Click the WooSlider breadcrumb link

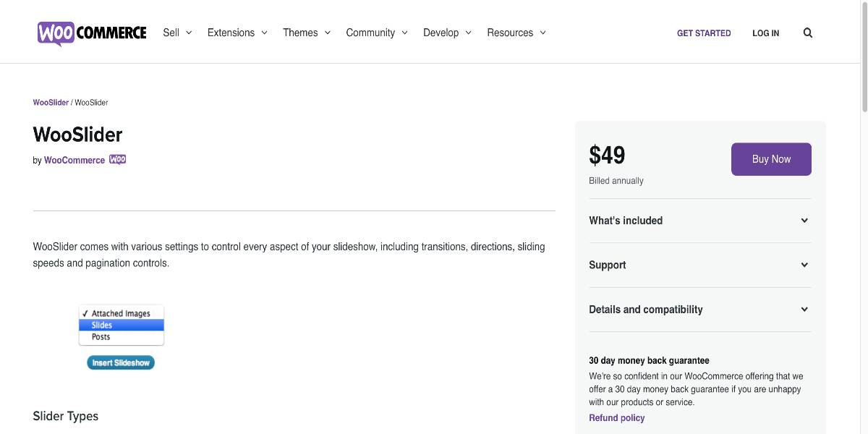pyautogui.click(x=51, y=103)
